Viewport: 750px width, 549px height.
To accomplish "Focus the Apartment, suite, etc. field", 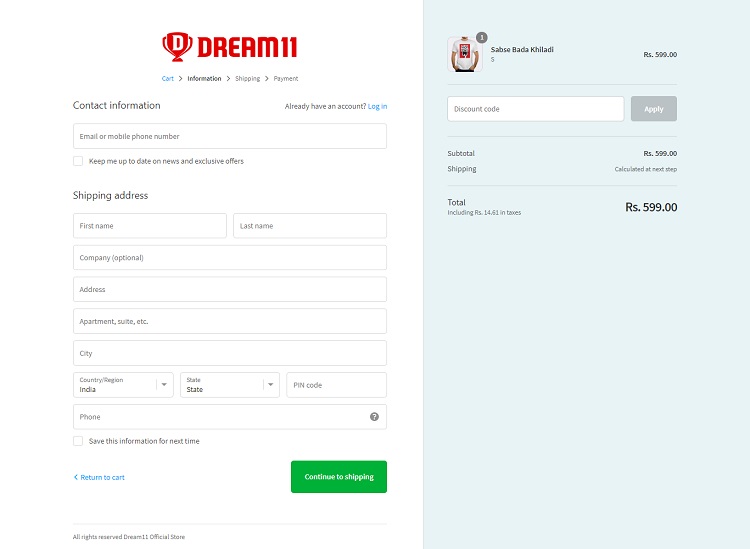I will pos(230,321).
